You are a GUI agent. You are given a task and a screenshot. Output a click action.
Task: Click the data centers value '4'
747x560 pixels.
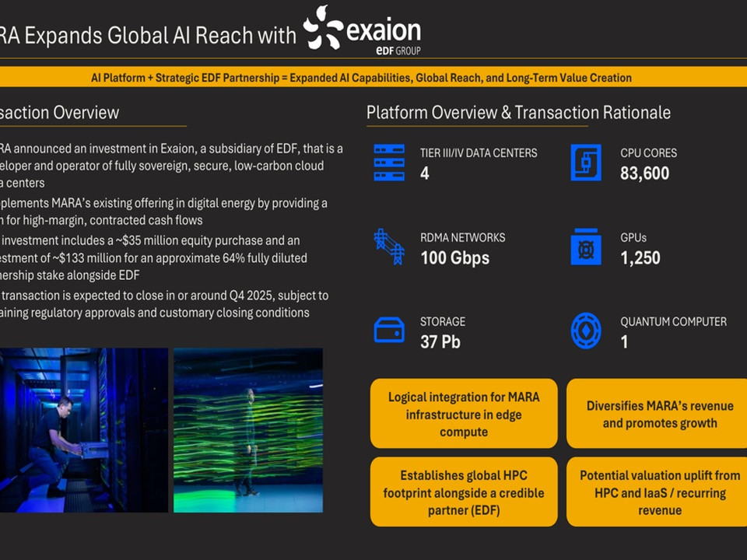pyautogui.click(x=425, y=173)
